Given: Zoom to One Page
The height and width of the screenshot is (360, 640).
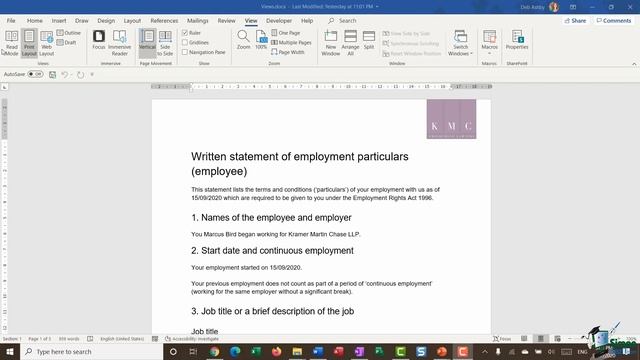Looking at the screenshot, I should click(x=286, y=33).
